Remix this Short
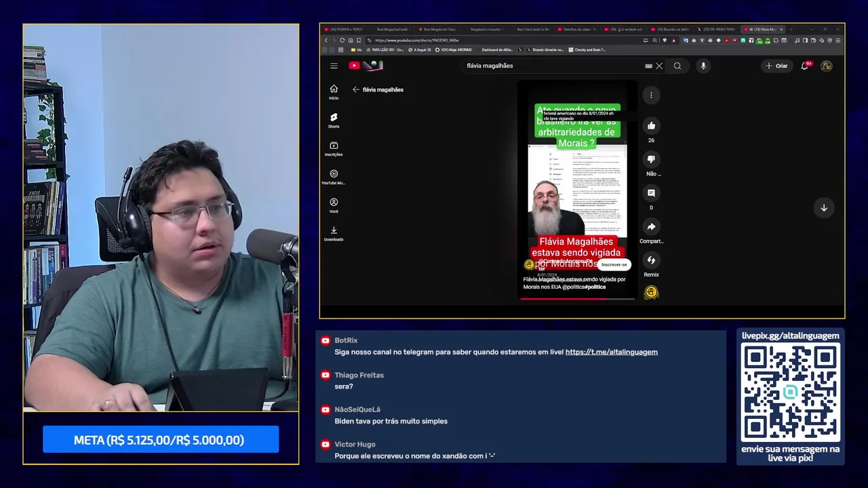Viewport: 868px width, 488px height. coord(651,260)
